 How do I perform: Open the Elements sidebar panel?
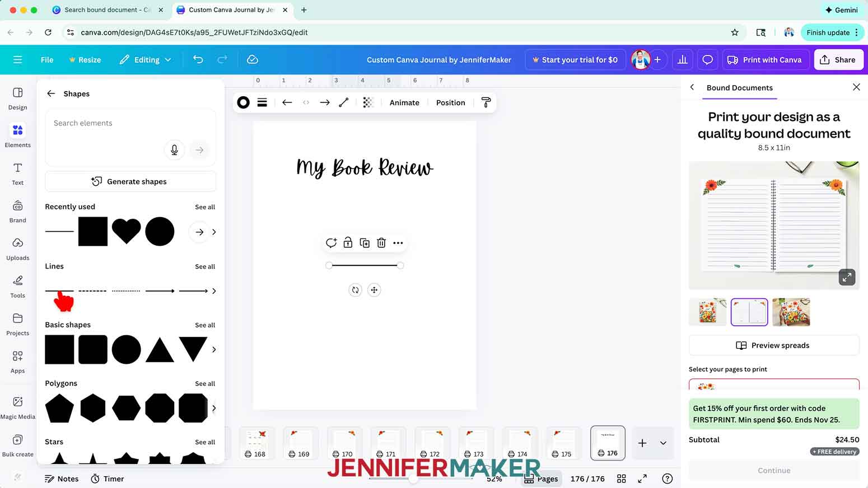pyautogui.click(x=17, y=135)
